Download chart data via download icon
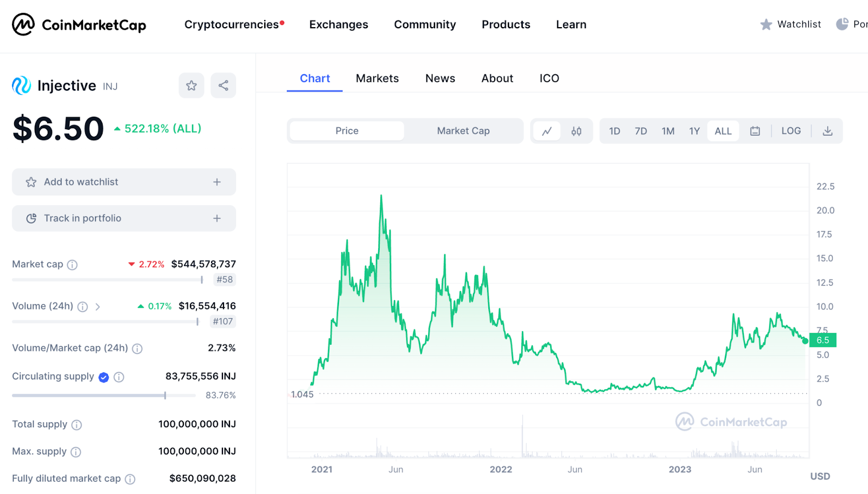 coord(827,131)
